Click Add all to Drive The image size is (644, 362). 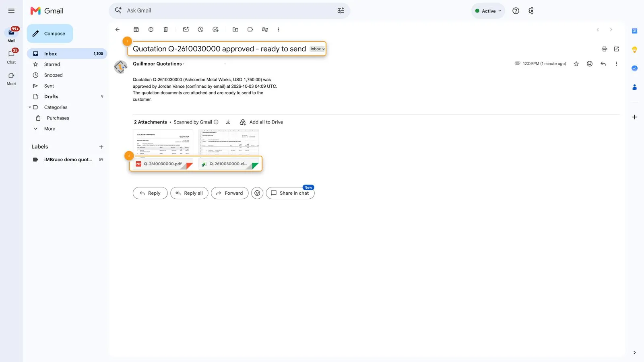tap(262, 122)
